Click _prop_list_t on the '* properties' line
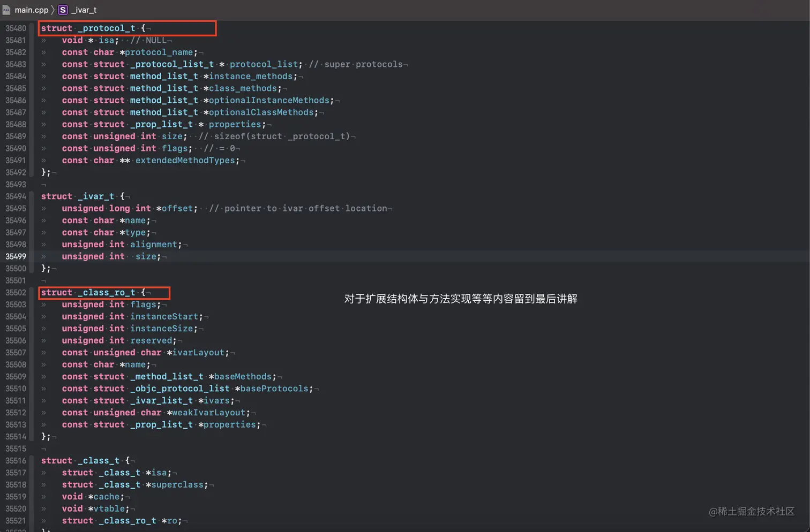Viewport: 810px width, 532px height. pyautogui.click(x=161, y=124)
